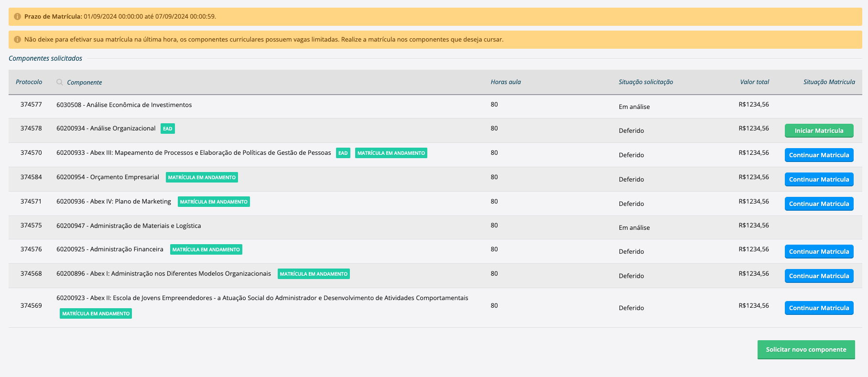
Task: Click the Situação solicitação column header
Action: pyautogui.click(x=645, y=82)
